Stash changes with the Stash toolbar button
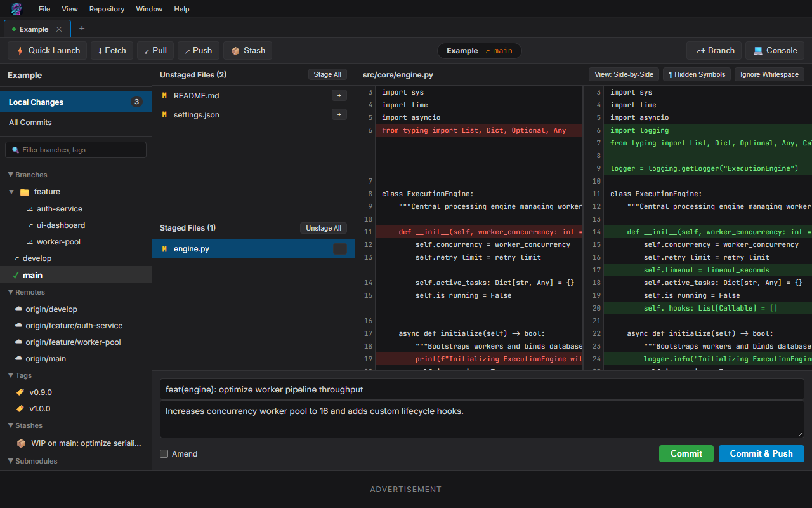812x508 pixels. click(x=248, y=51)
